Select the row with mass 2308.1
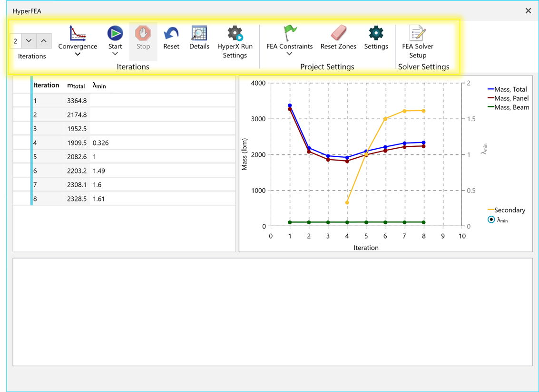The width and height of the screenshot is (539, 392). point(124,185)
